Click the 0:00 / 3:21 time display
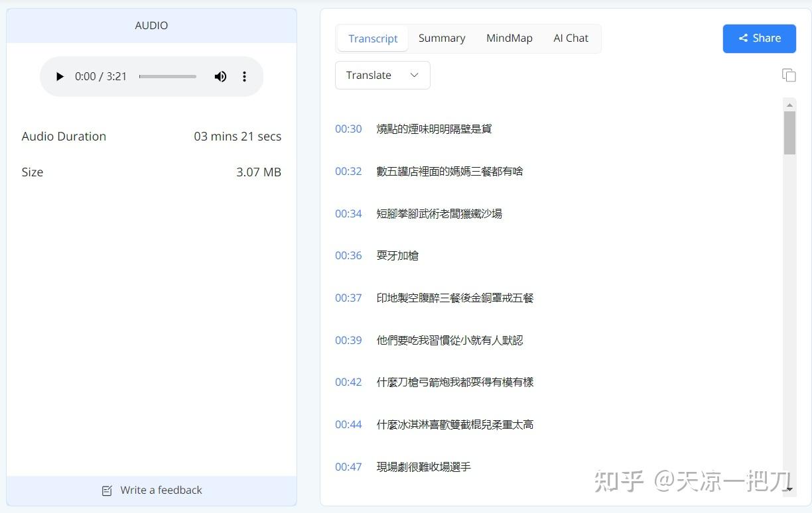 click(101, 76)
